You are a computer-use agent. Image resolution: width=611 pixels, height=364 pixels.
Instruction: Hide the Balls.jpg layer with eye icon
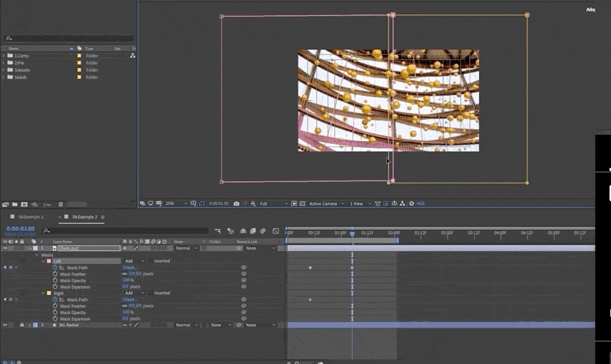5,248
